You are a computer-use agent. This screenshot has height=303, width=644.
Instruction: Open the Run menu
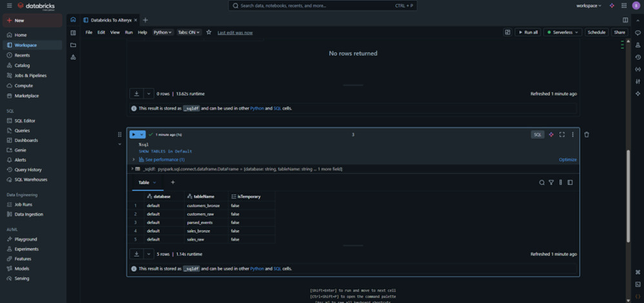128,32
